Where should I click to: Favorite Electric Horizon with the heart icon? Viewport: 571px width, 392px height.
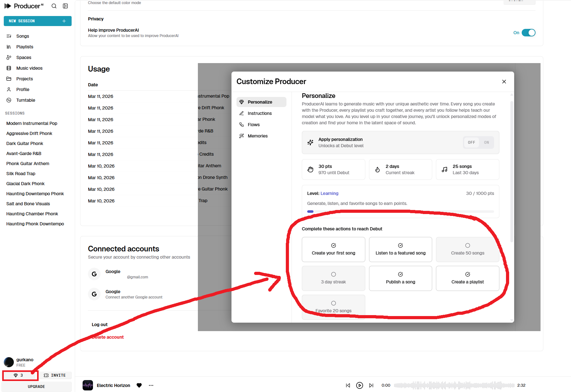point(139,385)
